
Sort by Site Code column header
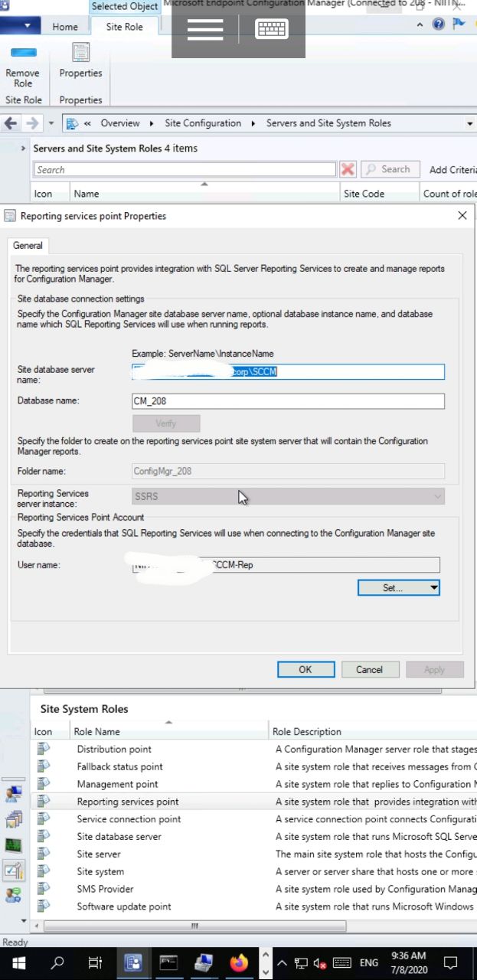[379, 194]
